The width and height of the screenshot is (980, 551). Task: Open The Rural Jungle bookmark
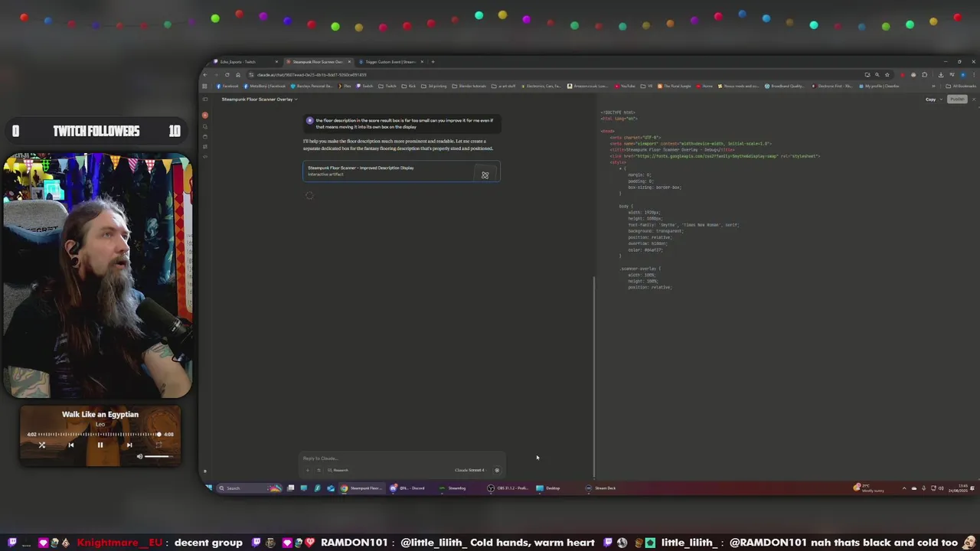(x=675, y=86)
